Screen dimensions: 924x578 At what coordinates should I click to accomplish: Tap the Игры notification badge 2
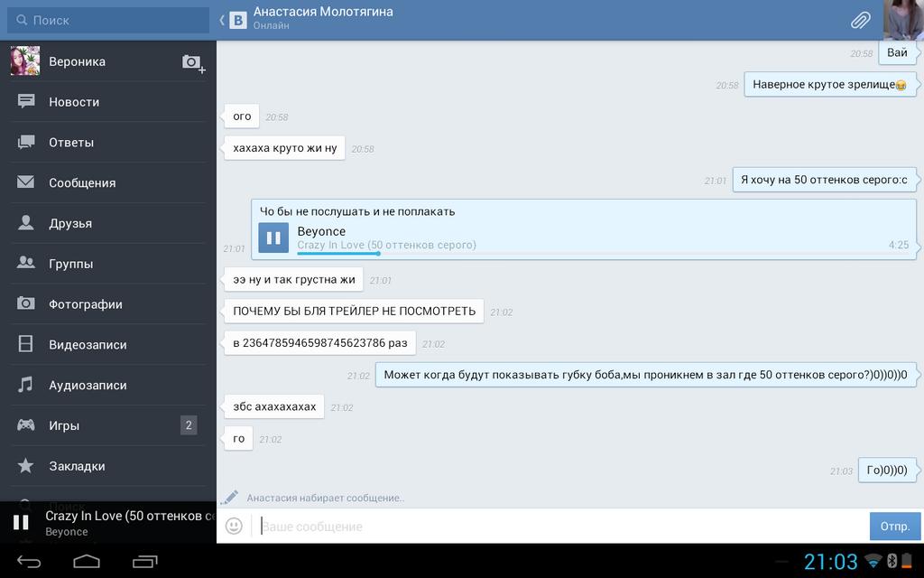[189, 425]
